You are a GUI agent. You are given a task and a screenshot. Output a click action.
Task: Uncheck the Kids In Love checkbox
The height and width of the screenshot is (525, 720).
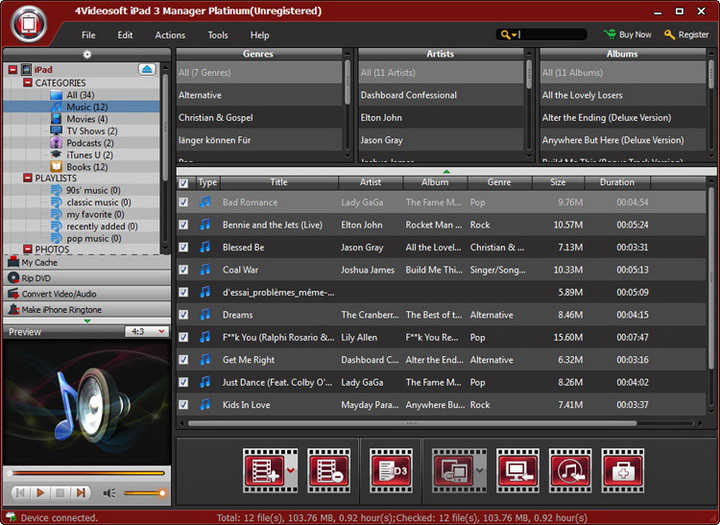[183, 405]
